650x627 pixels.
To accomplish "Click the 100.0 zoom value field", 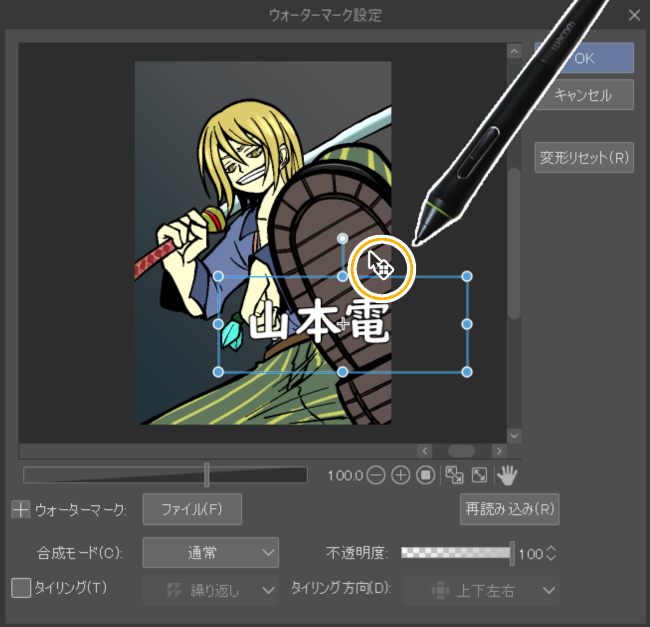I will click(x=345, y=475).
